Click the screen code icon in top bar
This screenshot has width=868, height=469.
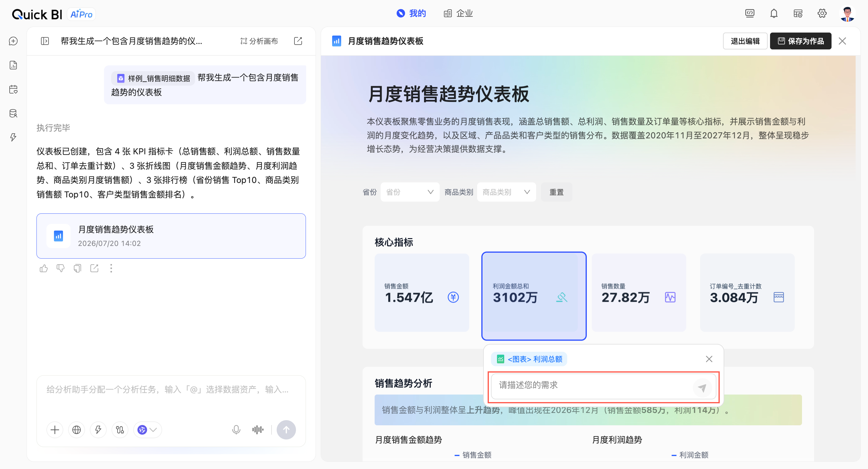point(750,14)
